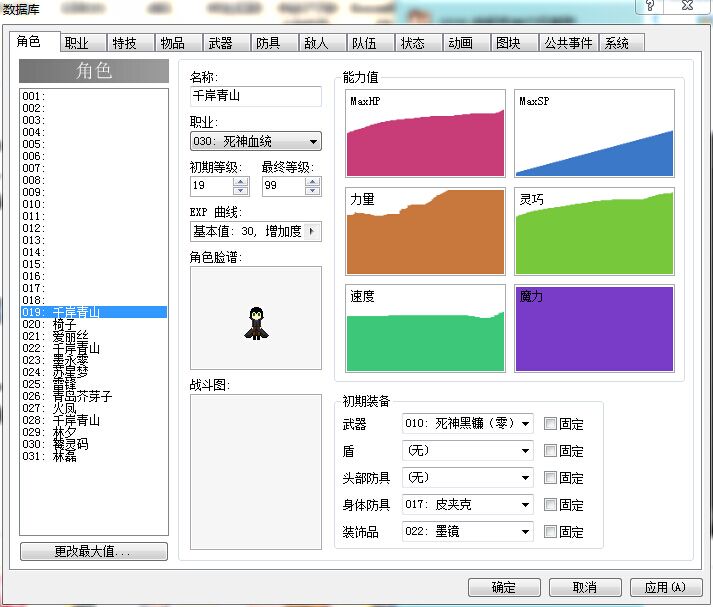This screenshot has width=713, height=607.
Task: Switch to the 系统 tab
Action: pos(622,43)
